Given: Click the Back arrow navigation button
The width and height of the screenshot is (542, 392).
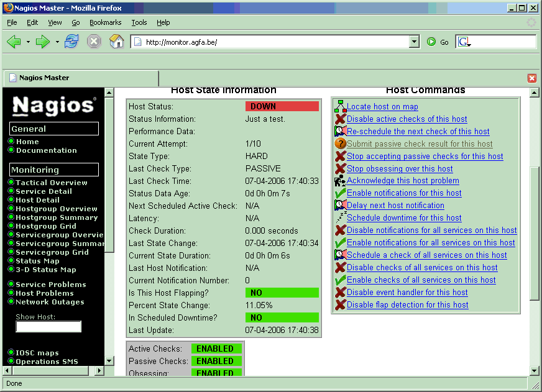Looking at the screenshot, I should coord(14,42).
